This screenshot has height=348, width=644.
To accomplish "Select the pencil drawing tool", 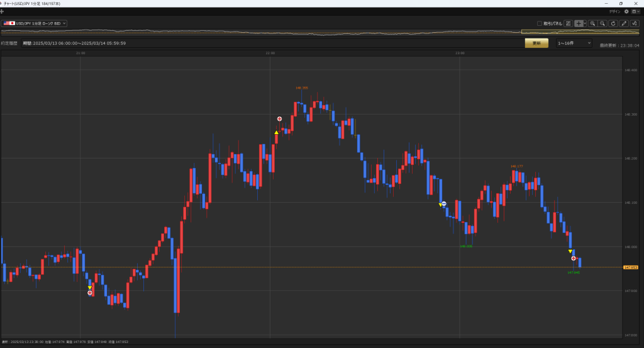I will coord(624,23).
